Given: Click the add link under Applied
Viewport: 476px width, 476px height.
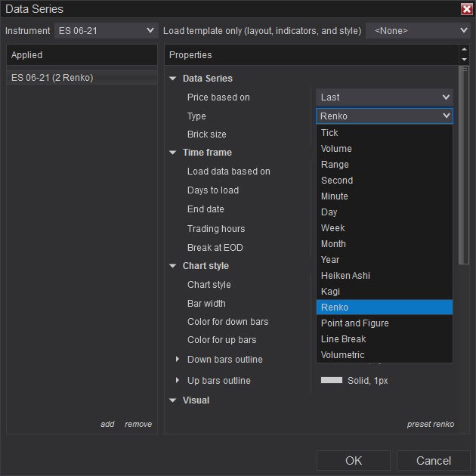Looking at the screenshot, I should point(107,424).
